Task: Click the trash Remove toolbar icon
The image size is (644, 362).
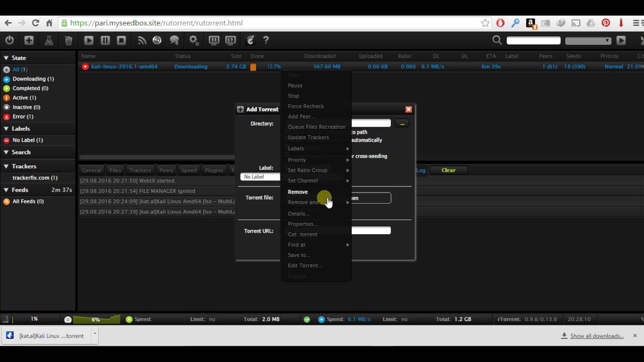Action: [68, 40]
